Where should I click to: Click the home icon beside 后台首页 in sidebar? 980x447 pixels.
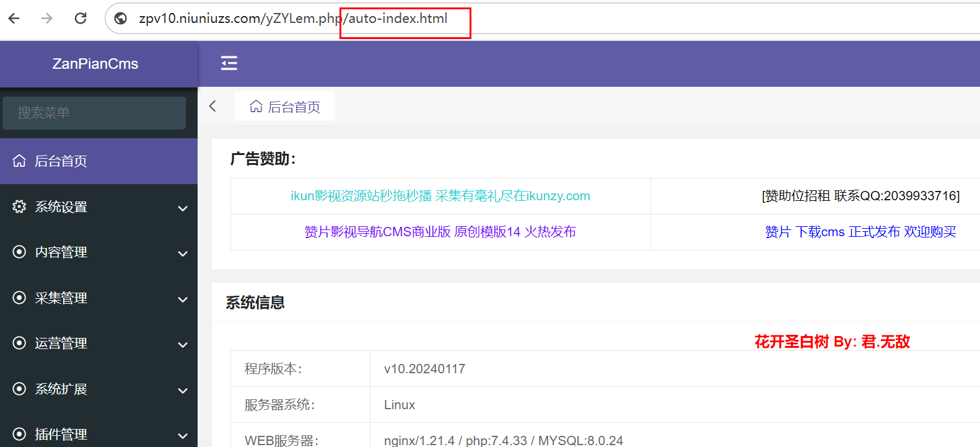point(19,161)
